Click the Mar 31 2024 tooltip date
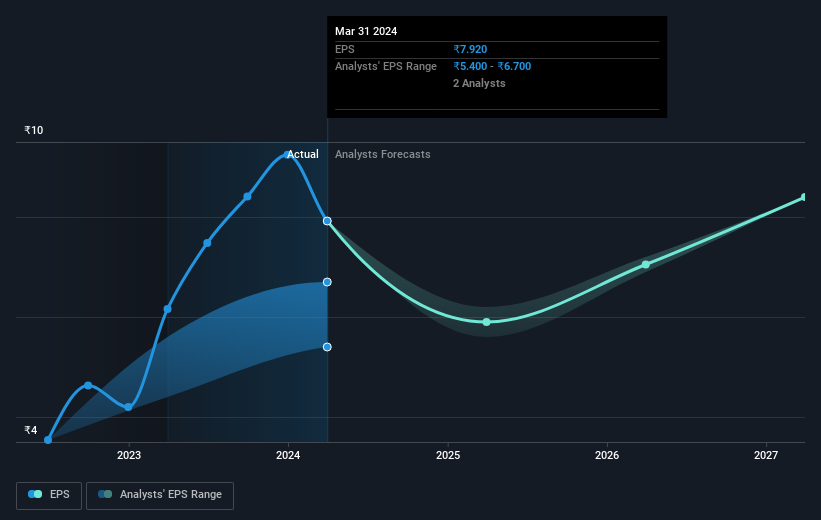 (x=366, y=31)
